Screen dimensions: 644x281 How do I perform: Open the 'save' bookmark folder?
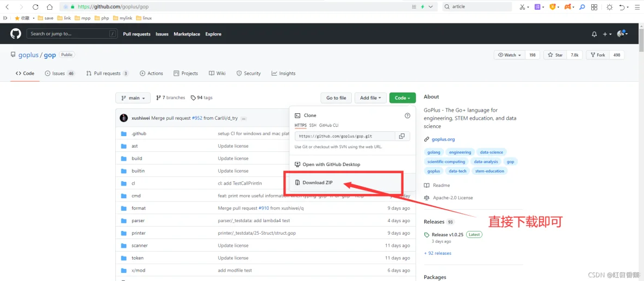[45, 18]
